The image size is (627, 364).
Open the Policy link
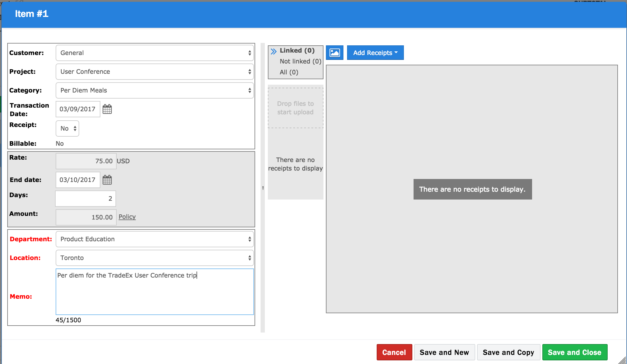(127, 217)
